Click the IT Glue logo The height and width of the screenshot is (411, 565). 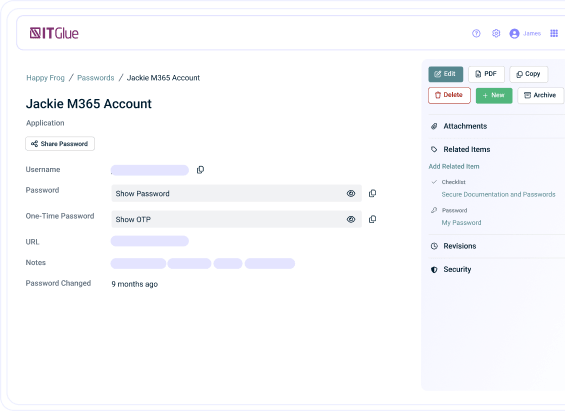pos(54,33)
